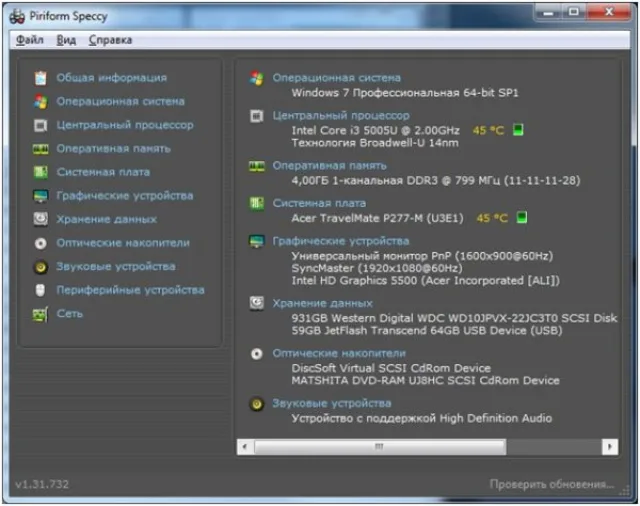
Task: Click the MATSHITA DVD-RAM line
Action: (425, 381)
